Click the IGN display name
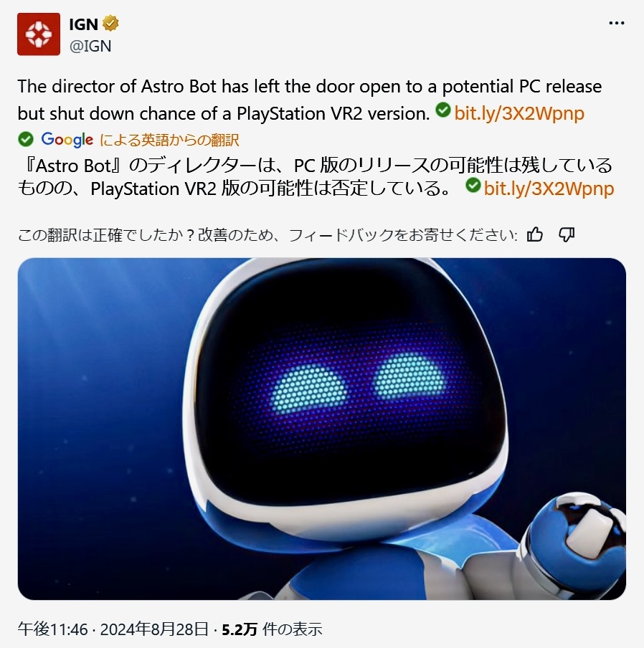644x648 pixels. click(x=83, y=24)
